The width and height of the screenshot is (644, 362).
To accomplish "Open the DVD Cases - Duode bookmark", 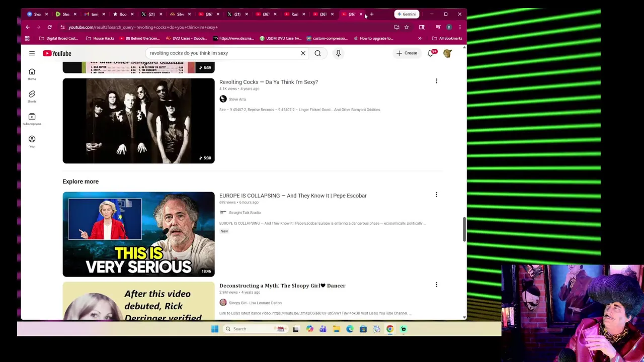I will (186, 38).
